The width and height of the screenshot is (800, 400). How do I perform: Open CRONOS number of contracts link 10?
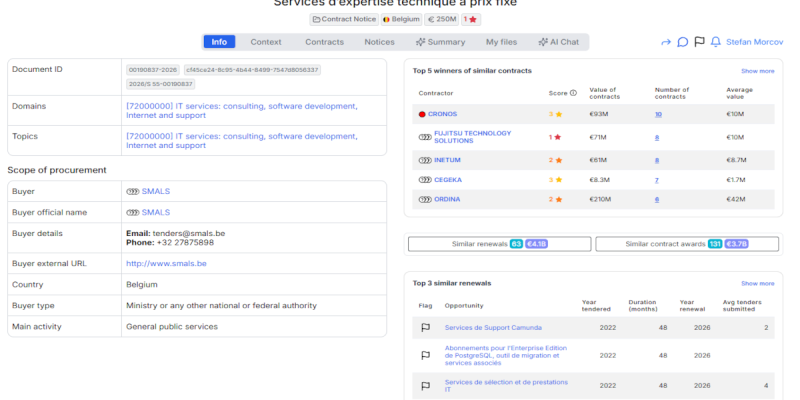[658, 114]
